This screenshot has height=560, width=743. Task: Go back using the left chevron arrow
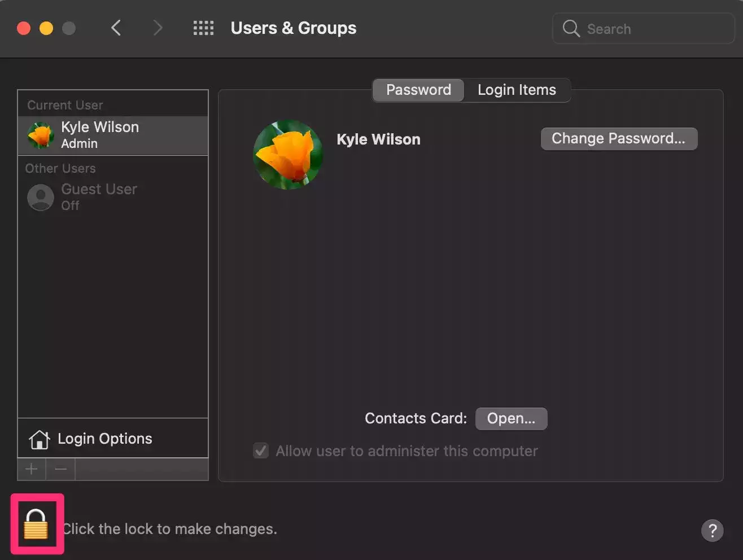pyautogui.click(x=116, y=28)
